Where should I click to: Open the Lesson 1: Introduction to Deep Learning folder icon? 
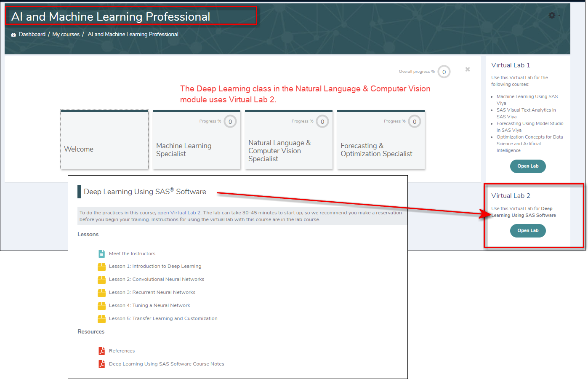[x=101, y=266]
